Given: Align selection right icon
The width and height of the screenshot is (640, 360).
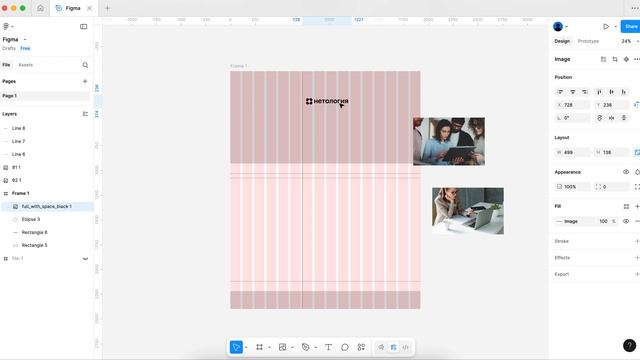Looking at the screenshot, I should pos(585,92).
